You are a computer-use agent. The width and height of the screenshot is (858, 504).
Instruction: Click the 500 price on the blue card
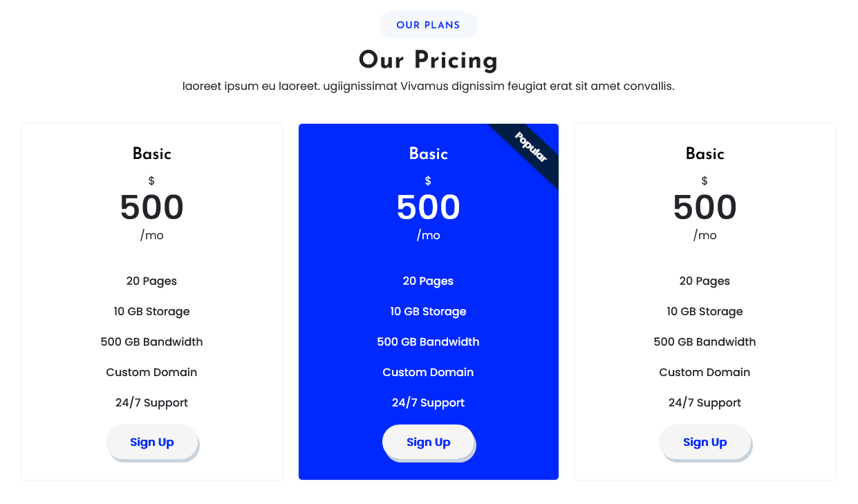429,207
